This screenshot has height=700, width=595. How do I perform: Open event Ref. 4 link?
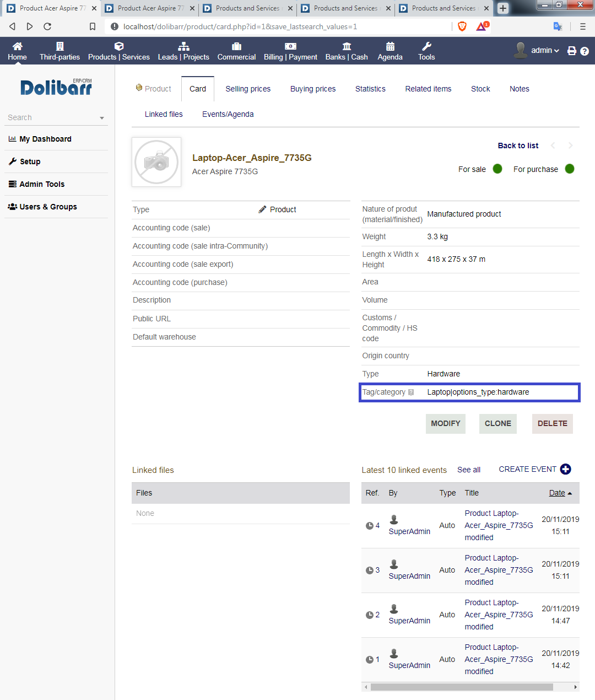(x=373, y=525)
